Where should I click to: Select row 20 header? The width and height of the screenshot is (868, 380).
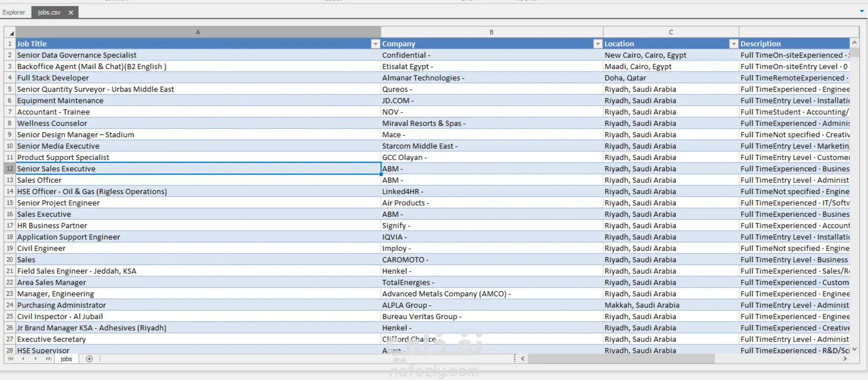pyautogui.click(x=10, y=260)
